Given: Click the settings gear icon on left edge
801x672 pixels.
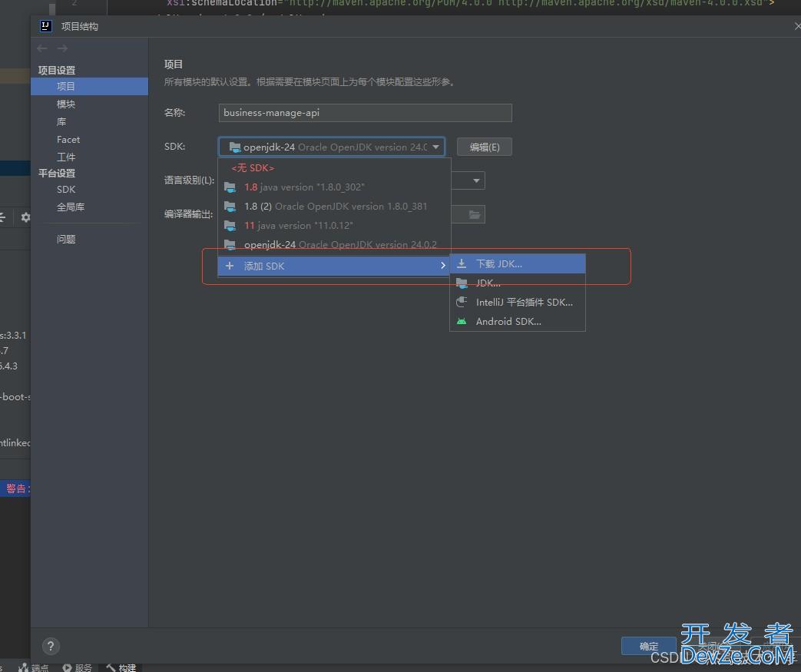Looking at the screenshot, I should (x=25, y=217).
